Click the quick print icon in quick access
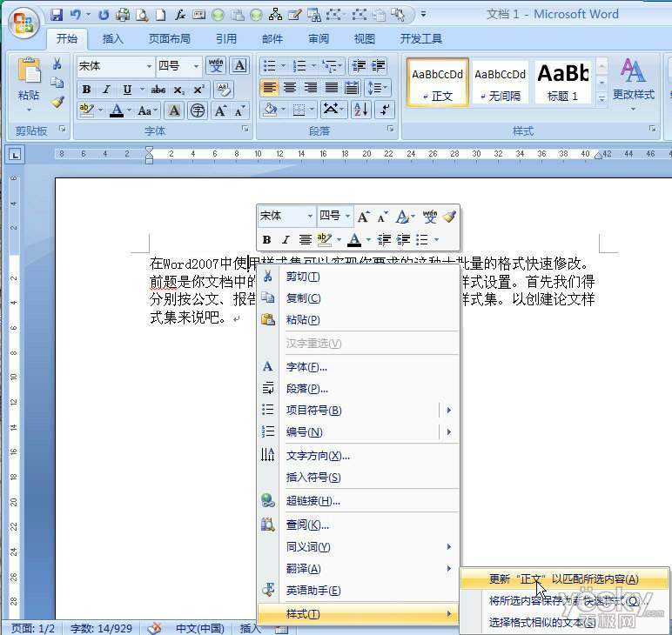Viewport: 672px width, 635px height. pyautogui.click(x=123, y=15)
